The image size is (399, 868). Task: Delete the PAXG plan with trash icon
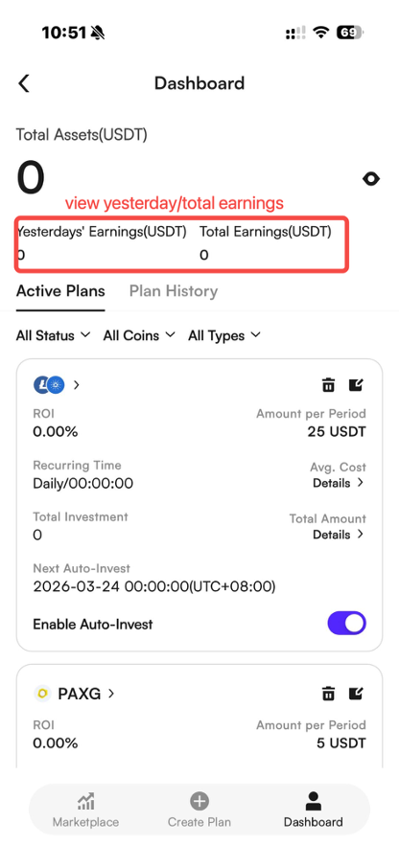click(x=329, y=693)
